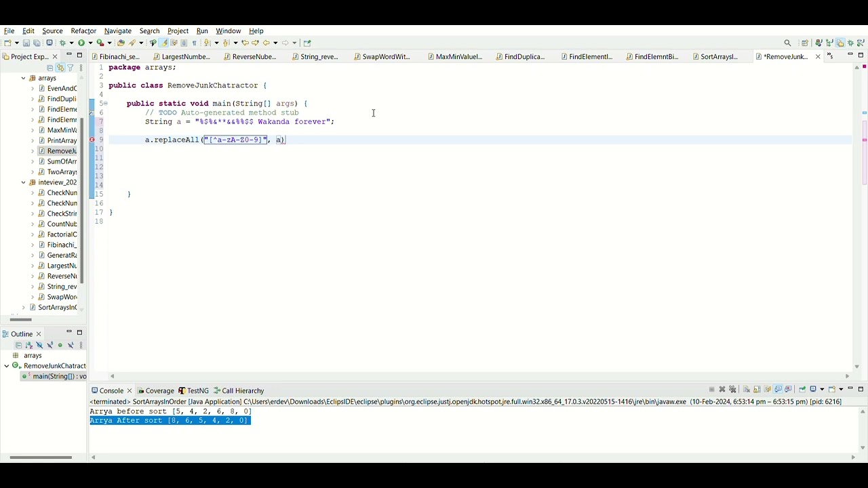Screen dimensions: 868x488
Task: Collapse the inteview_202 package node
Action: 23,182
